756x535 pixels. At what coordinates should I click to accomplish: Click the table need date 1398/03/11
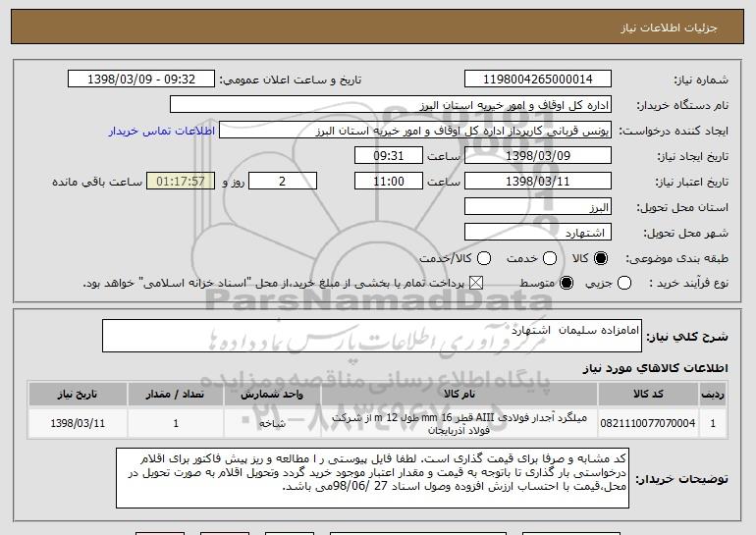tap(78, 423)
